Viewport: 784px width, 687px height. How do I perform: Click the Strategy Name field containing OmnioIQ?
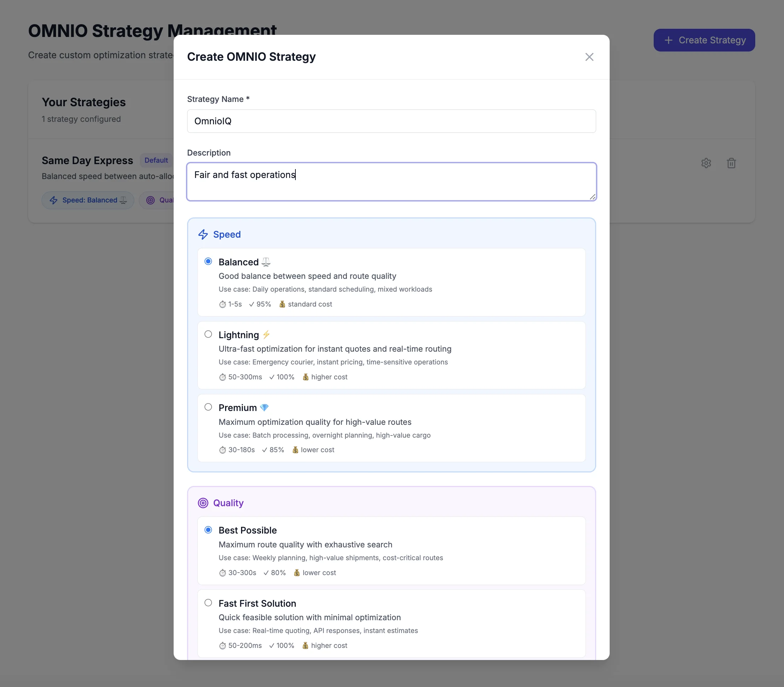click(391, 121)
